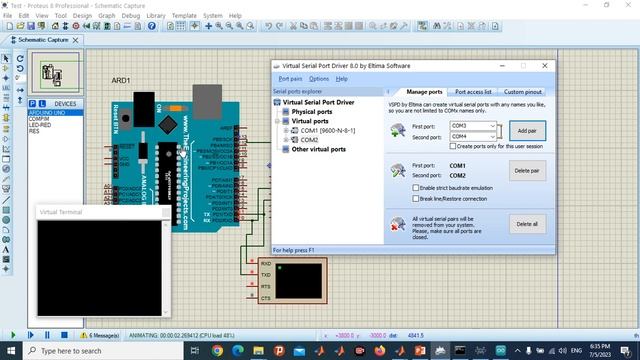Click the 'Add pair' button
Viewport: 640px width, 360px height.
click(x=527, y=131)
